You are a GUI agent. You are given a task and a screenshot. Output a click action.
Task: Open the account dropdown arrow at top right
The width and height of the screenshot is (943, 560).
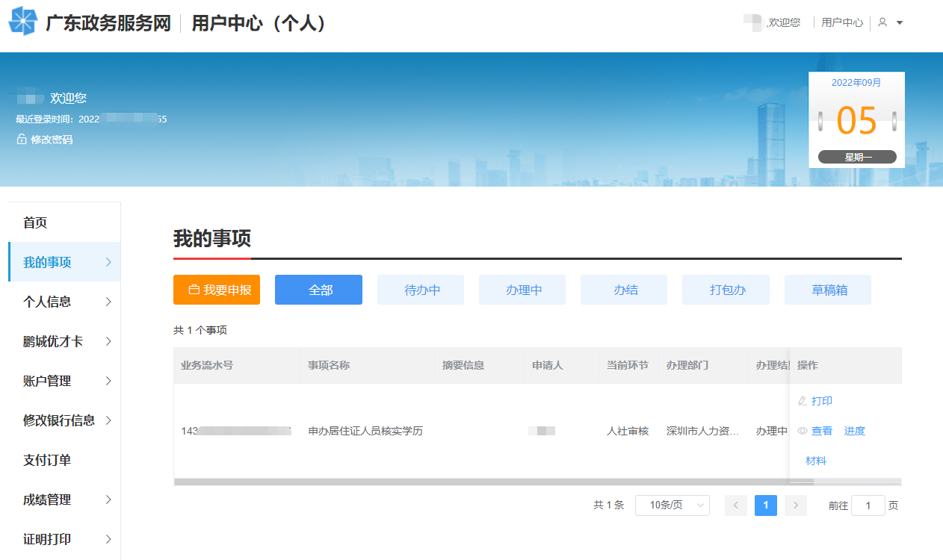click(x=900, y=22)
